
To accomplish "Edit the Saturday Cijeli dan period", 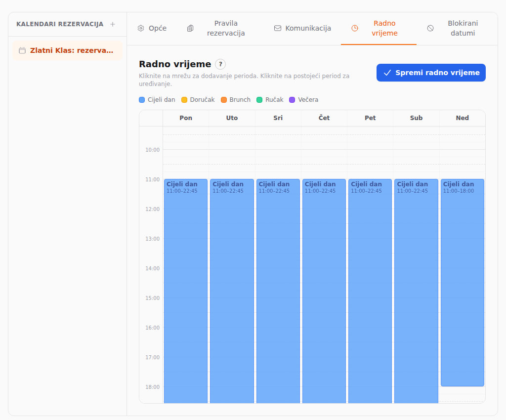I will pos(416,291).
